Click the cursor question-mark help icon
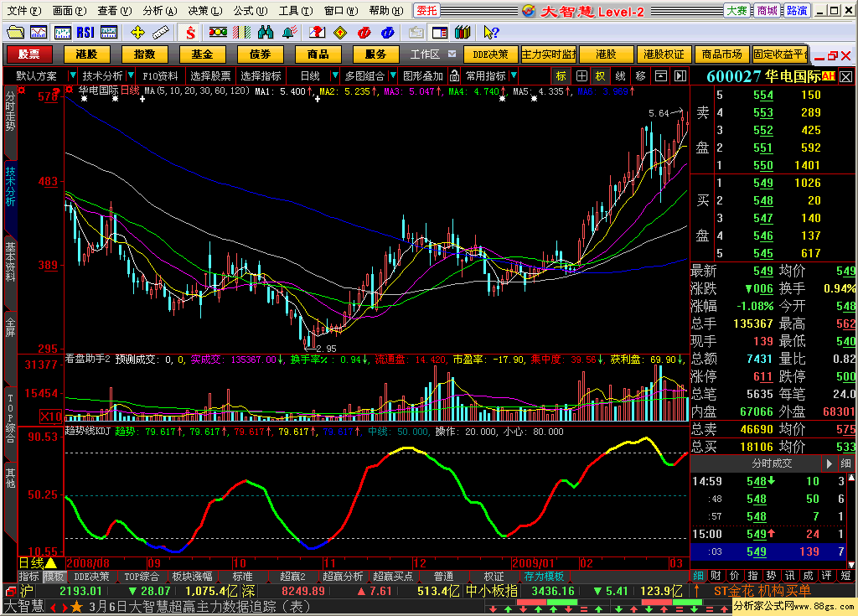 (491, 33)
